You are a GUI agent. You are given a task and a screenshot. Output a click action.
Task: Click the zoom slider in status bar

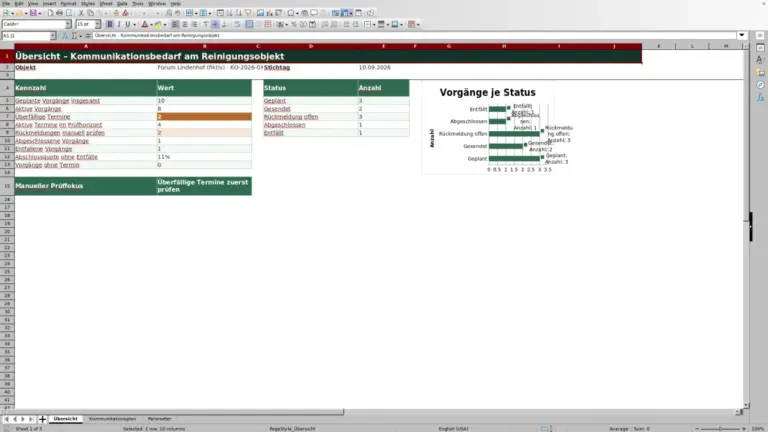click(720, 429)
